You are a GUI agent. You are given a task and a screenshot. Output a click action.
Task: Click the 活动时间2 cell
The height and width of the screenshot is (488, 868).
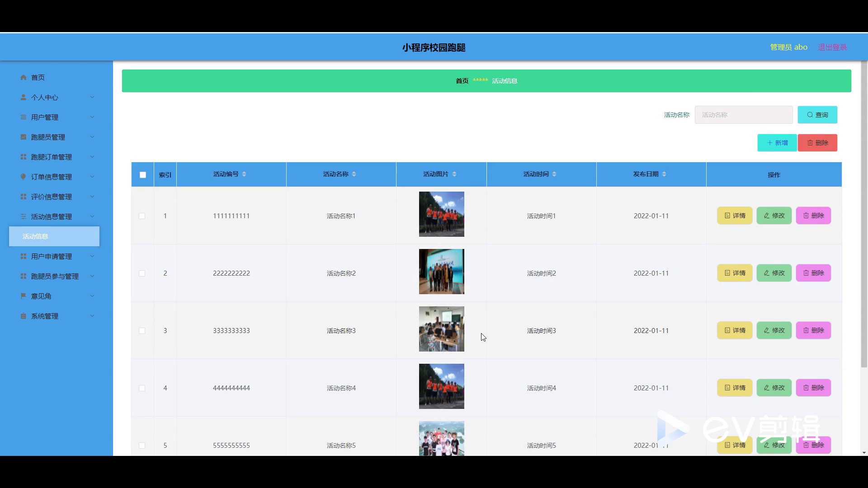[542, 273]
